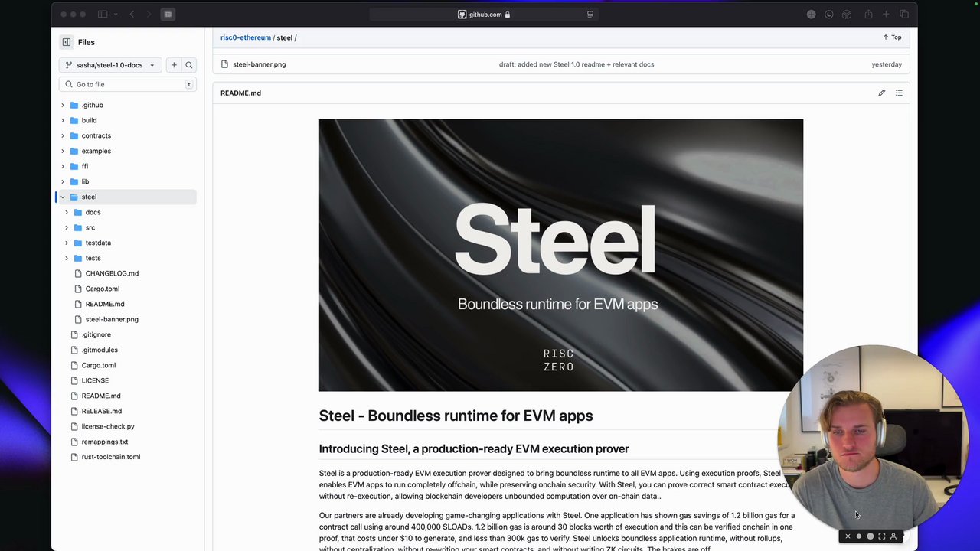Viewport: 980px width, 551px height.
Task: Open steel-banner.png in the file tree
Action: pos(112,319)
